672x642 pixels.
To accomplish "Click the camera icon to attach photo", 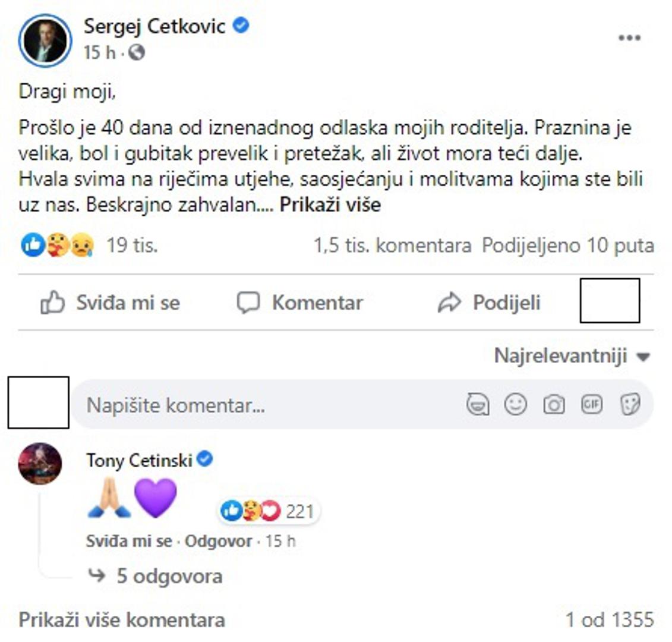I will [554, 405].
